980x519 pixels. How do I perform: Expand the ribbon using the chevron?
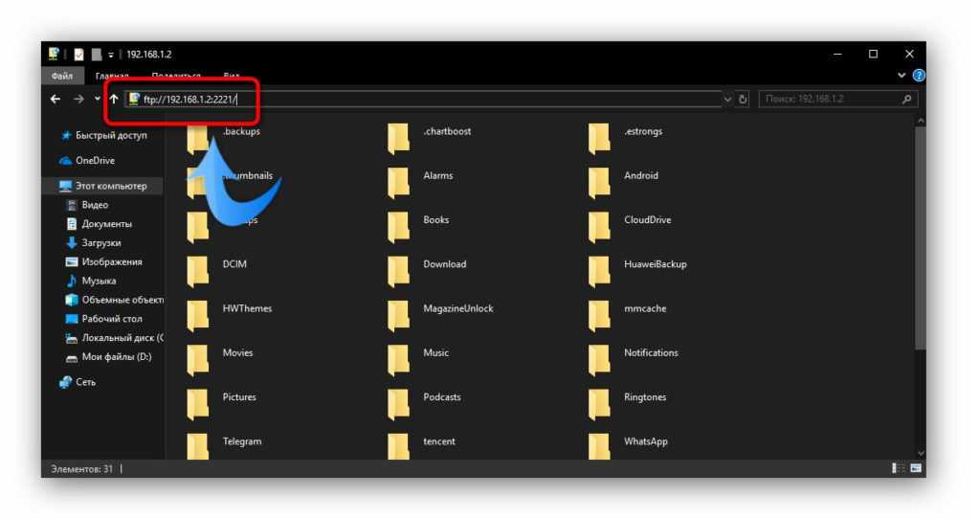tap(902, 76)
